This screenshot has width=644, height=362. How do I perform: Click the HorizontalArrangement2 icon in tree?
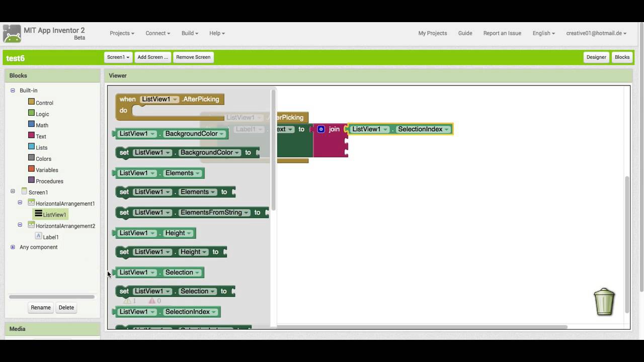(x=31, y=225)
